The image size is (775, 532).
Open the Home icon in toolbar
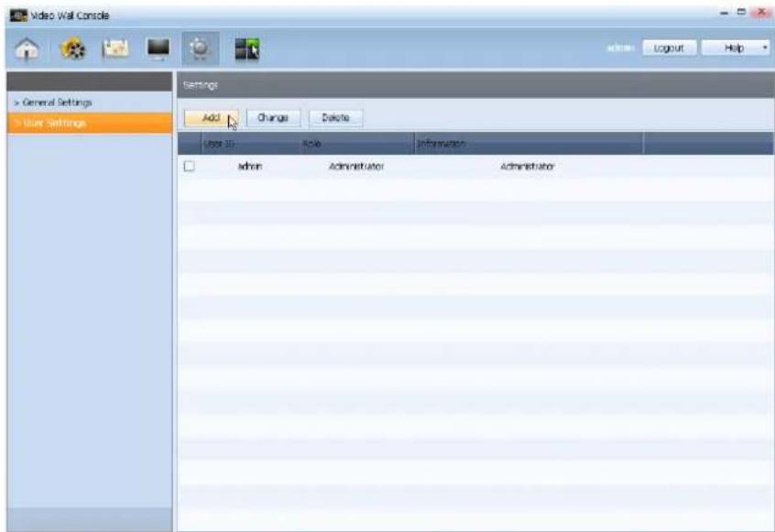(27, 49)
